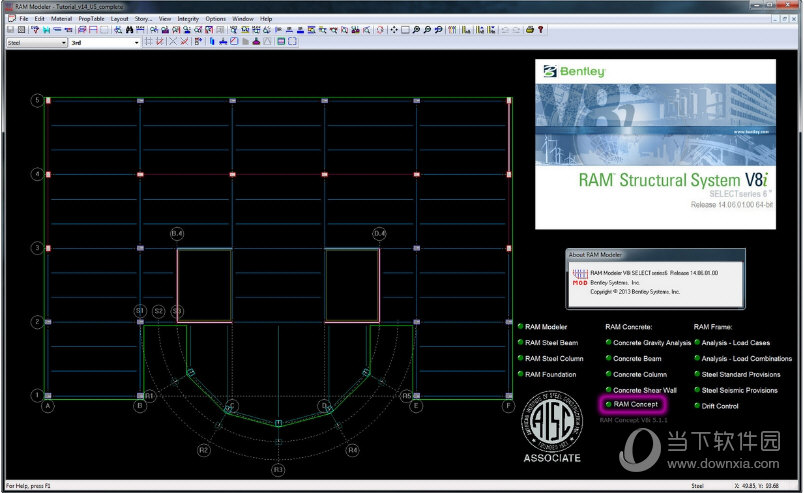Click the teal framed pink rectangle icon
This screenshot has height=493, width=804.
[281, 42]
